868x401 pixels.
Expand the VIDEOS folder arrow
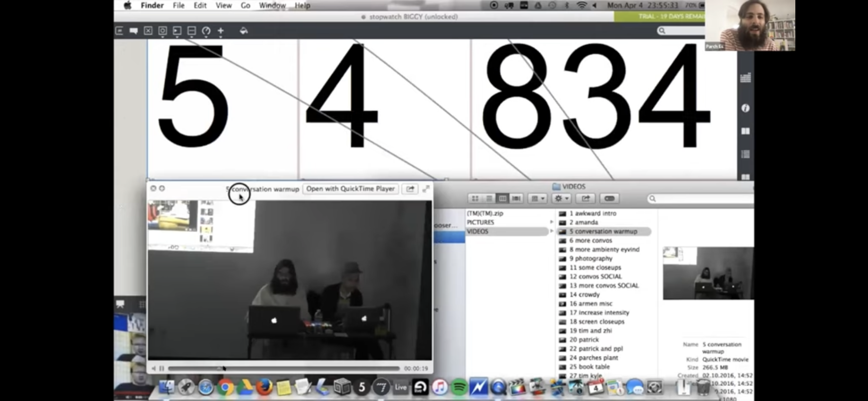[551, 231]
